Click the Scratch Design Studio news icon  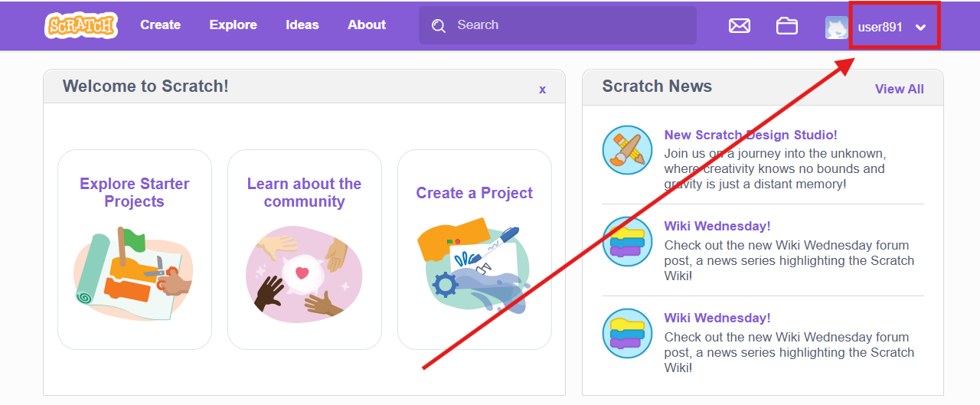pyautogui.click(x=627, y=150)
